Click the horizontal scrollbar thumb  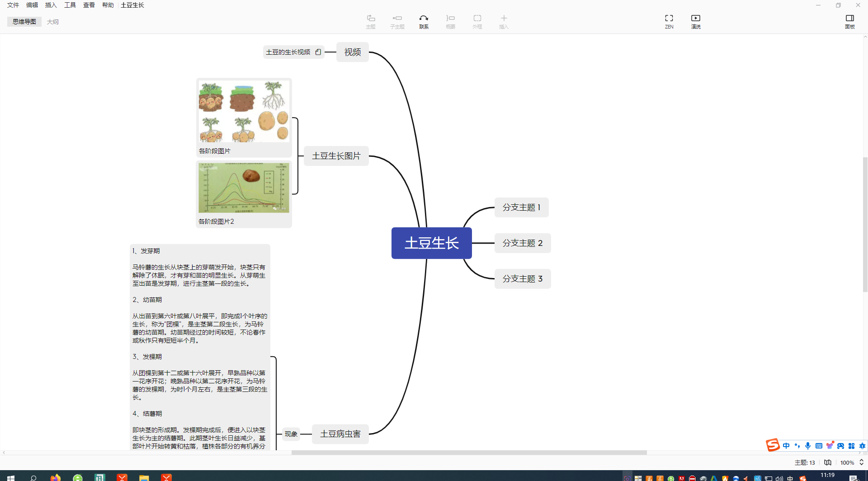[469, 453]
